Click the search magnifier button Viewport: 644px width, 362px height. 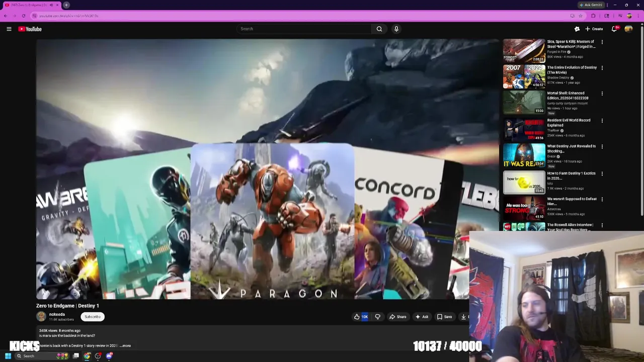coord(379,29)
